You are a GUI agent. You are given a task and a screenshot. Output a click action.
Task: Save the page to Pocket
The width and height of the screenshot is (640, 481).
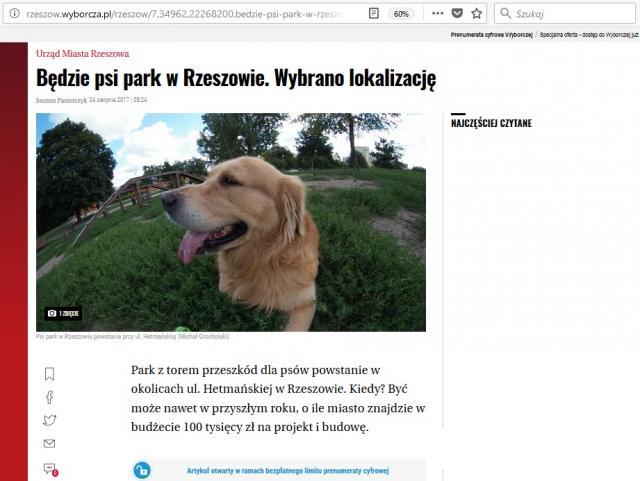(457, 14)
